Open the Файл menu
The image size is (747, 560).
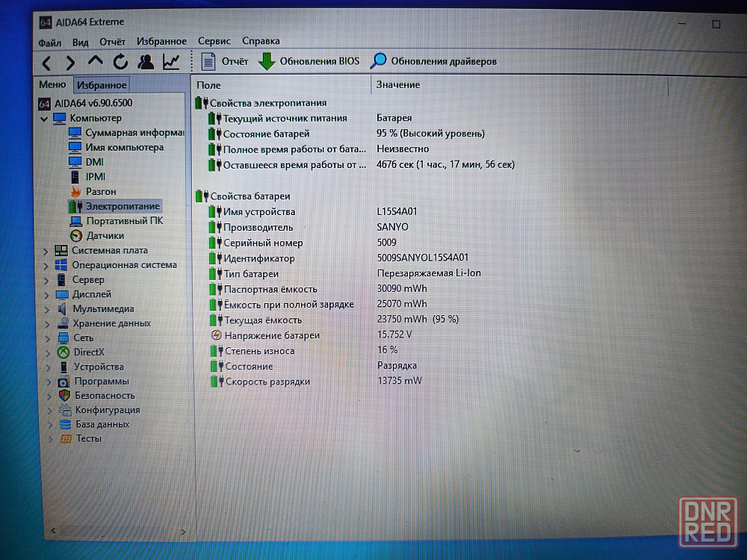click(49, 43)
